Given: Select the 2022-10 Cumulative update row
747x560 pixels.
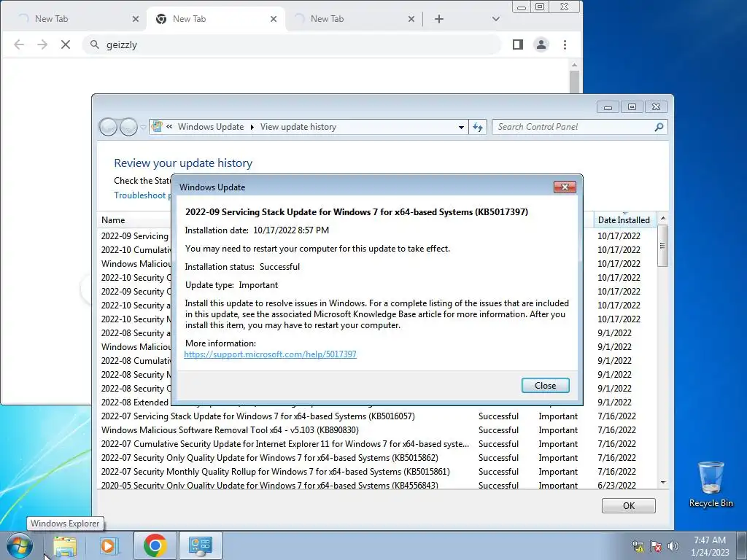Looking at the screenshot, I should pyautogui.click(x=135, y=250).
